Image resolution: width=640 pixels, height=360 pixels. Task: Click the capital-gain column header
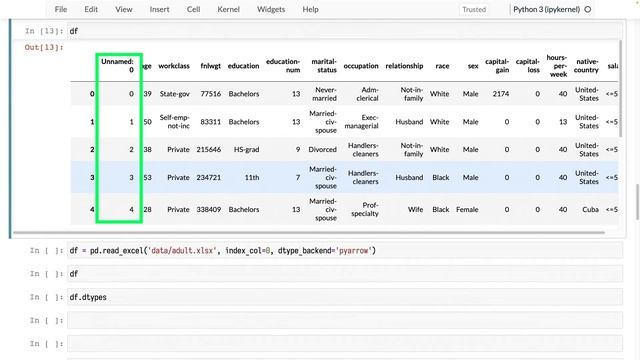click(497, 66)
